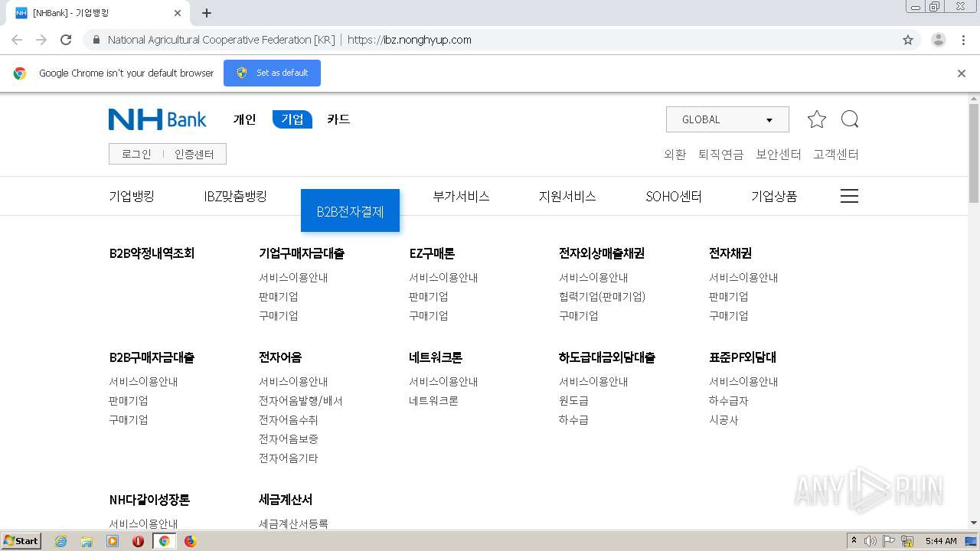
Task: Open the Opera icon in the taskbar
Action: [x=139, y=541]
